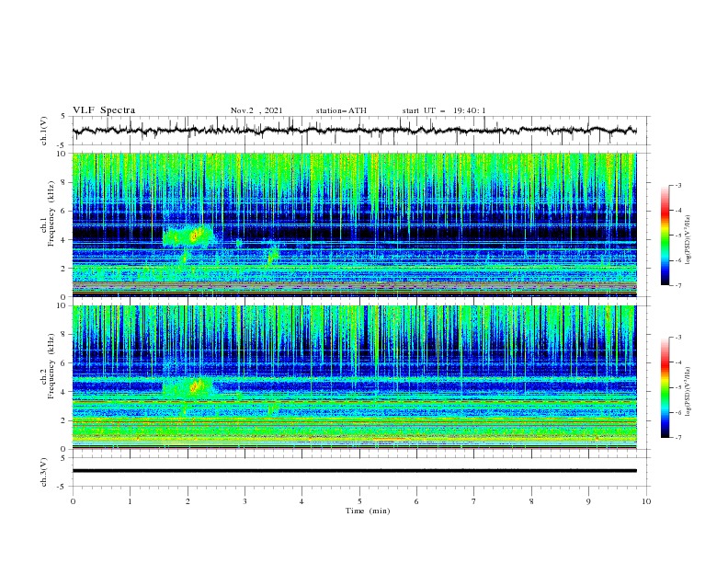Click the ch.1 colorbar "log(PSD)(V²/Hz)" label

[688, 240]
